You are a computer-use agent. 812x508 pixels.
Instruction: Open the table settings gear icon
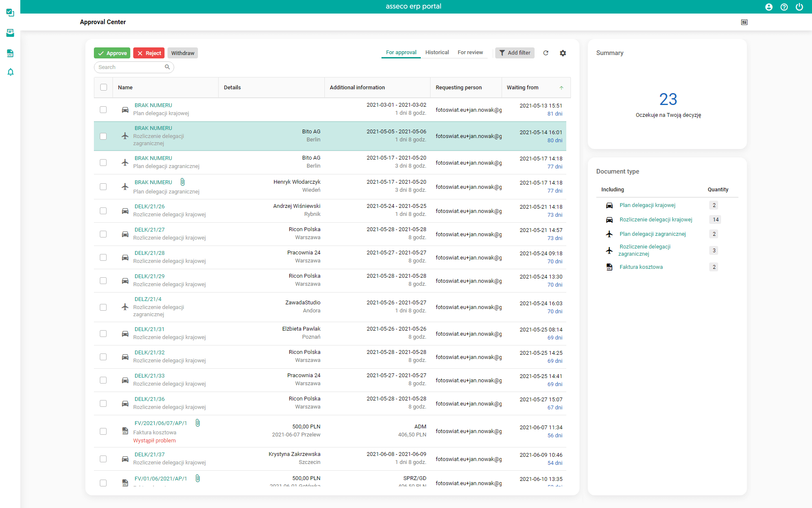point(563,53)
